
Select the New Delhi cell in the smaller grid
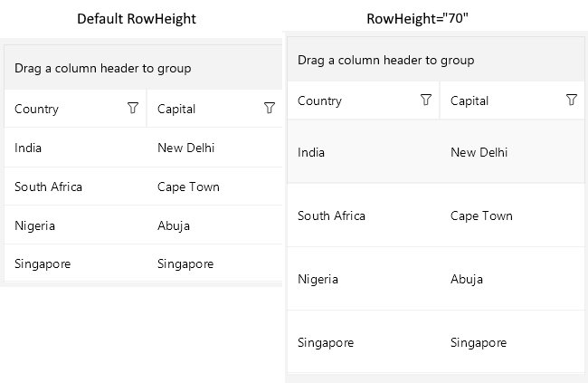(x=186, y=148)
